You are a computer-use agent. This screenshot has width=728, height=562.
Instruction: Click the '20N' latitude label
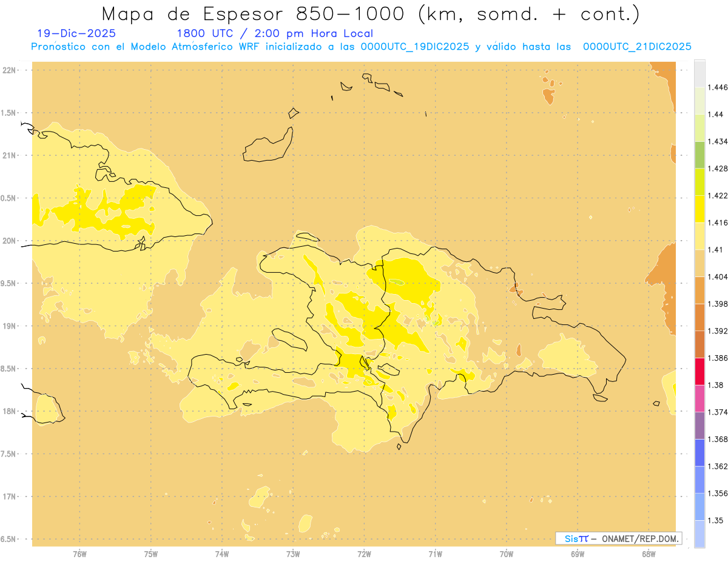click(10, 241)
